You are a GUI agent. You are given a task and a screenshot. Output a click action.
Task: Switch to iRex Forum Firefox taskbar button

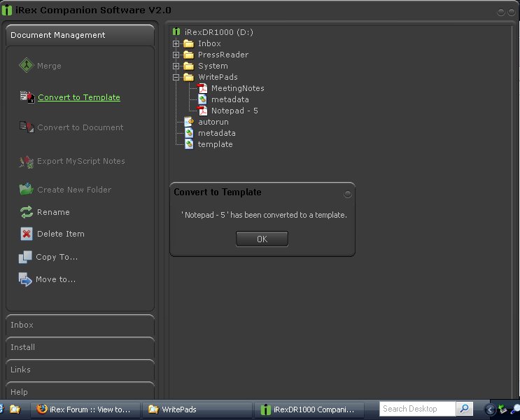coord(85,409)
